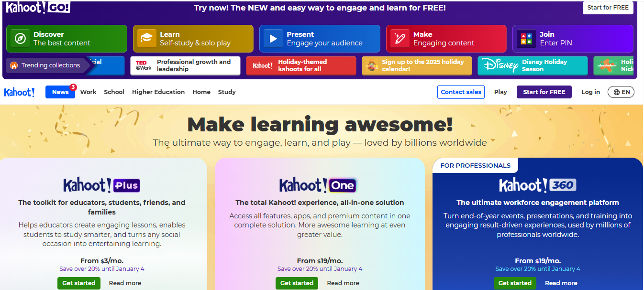Click the Kahoot! GO! logo in banner
This screenshot has height=290, width=644.
point(38,7)
